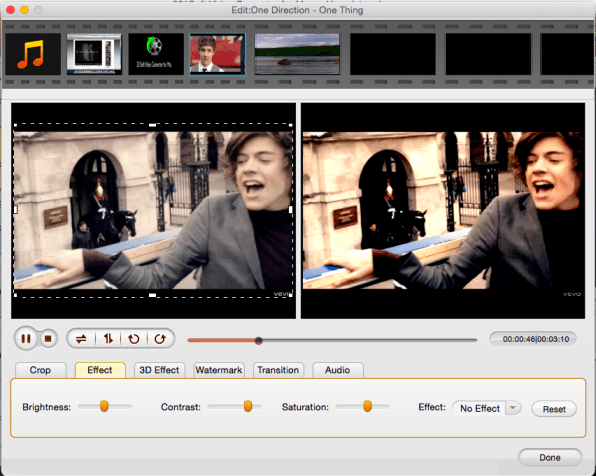Select the music note audio thumbnail

[x=33, y=54]
